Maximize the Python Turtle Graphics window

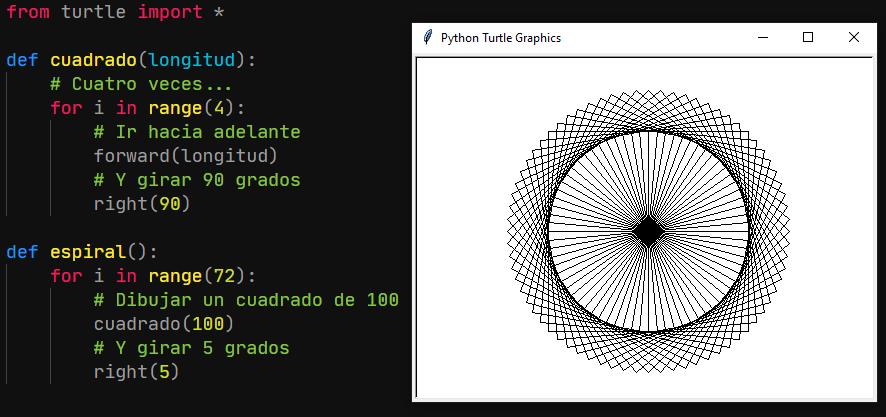tap(808, 37)
